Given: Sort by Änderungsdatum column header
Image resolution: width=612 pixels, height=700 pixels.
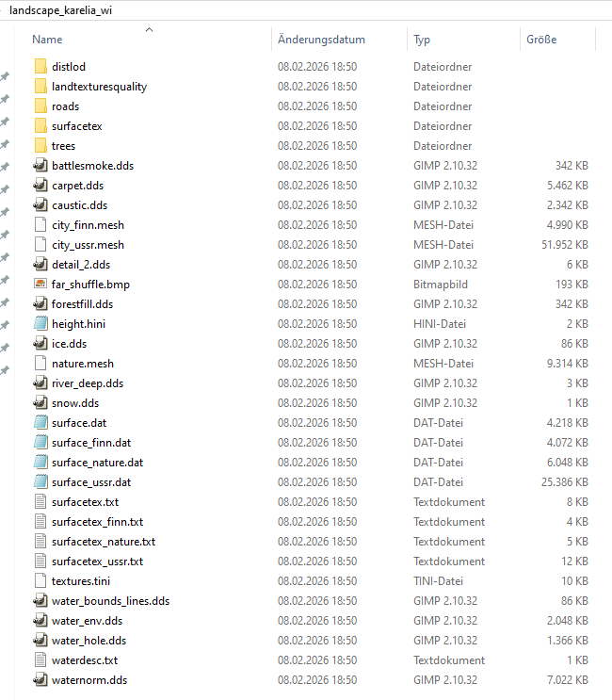Looking at the screenshot, I should pyautogui.click(x=321, y=40).
